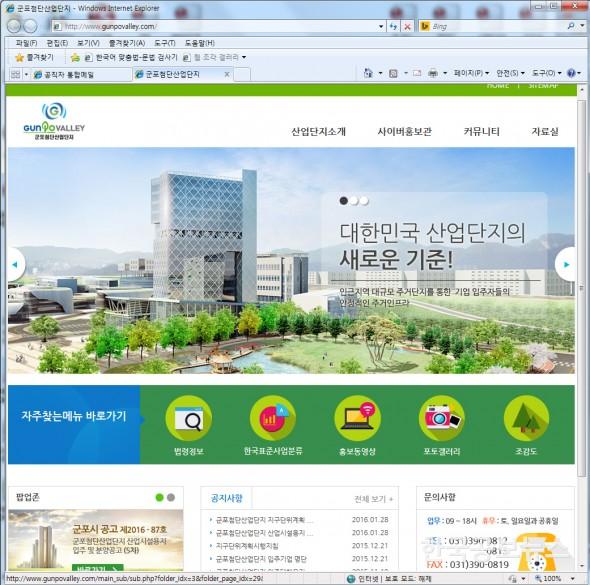590x585 pixels.
Task: Open the 조감도 tree icon
Action: [x=526, y=418]
